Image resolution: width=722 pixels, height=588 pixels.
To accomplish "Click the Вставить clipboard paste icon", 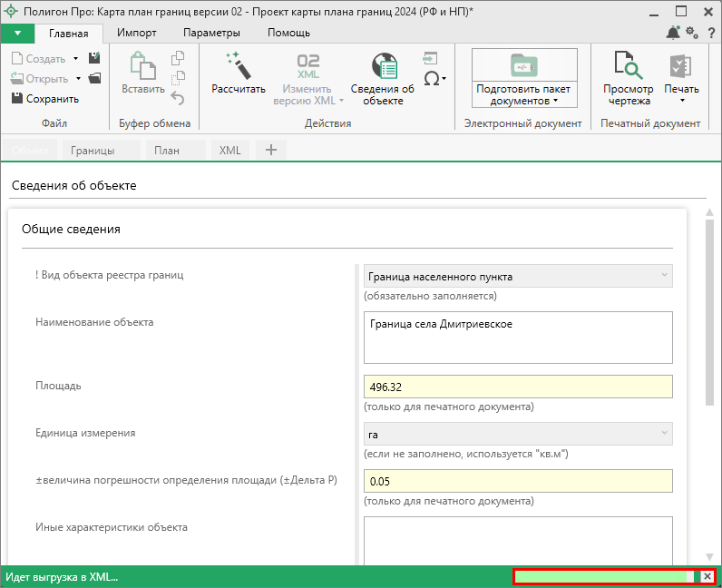I will pos(141,65).
